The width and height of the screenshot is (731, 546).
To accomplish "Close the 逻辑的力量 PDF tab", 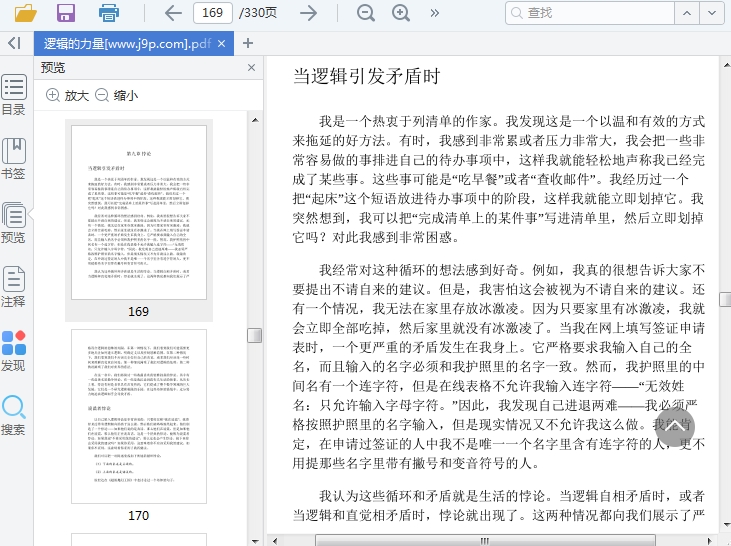I will point(221,44).
